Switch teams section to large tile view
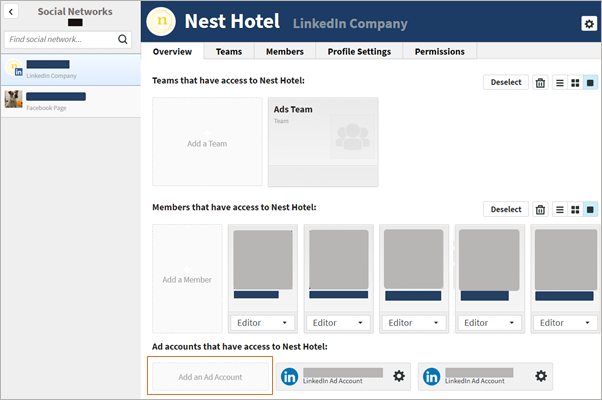 tap(590, 83)
